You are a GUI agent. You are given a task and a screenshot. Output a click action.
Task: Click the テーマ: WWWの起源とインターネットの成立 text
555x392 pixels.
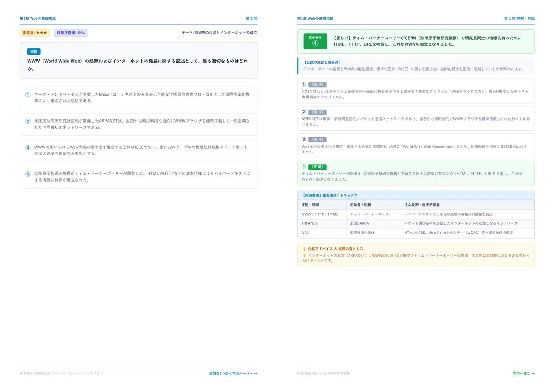[219, 33]
